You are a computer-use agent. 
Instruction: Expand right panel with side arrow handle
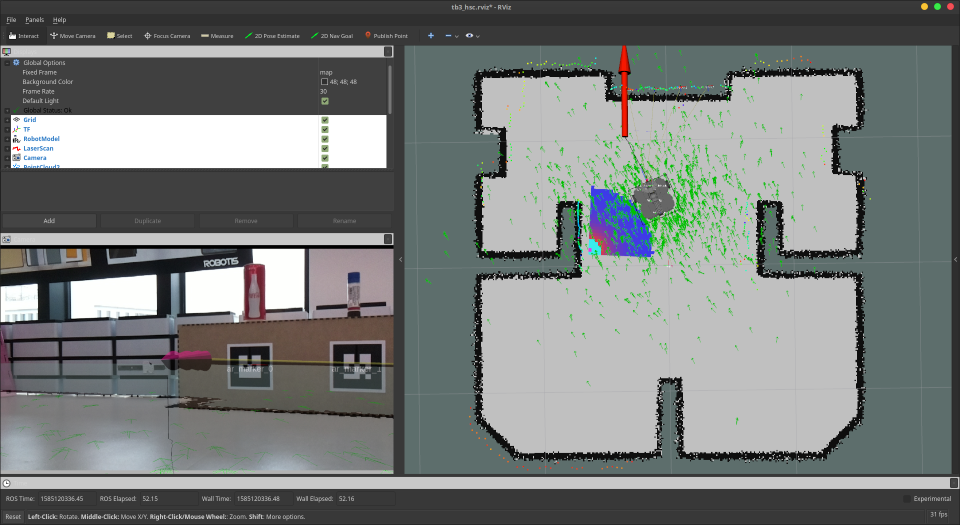click(x=956, y=259)
